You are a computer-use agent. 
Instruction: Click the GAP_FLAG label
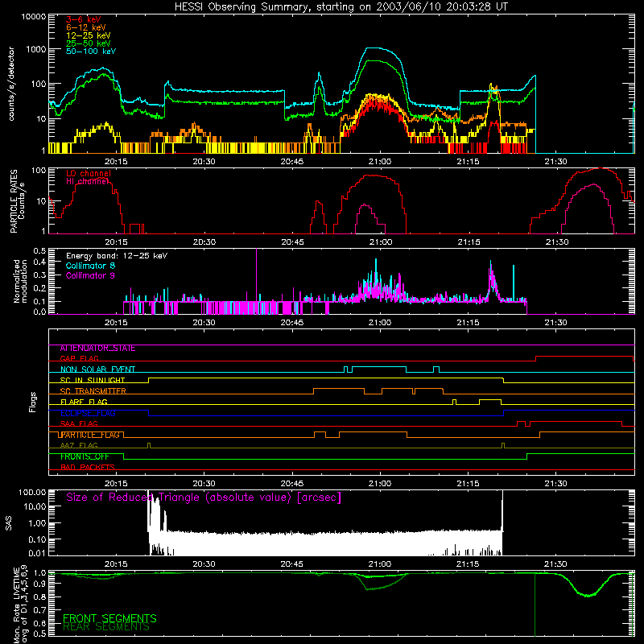(x=79, y=358)
